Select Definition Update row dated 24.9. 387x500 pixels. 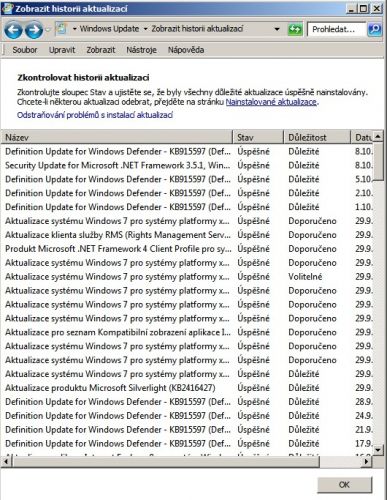coord(187,416)
